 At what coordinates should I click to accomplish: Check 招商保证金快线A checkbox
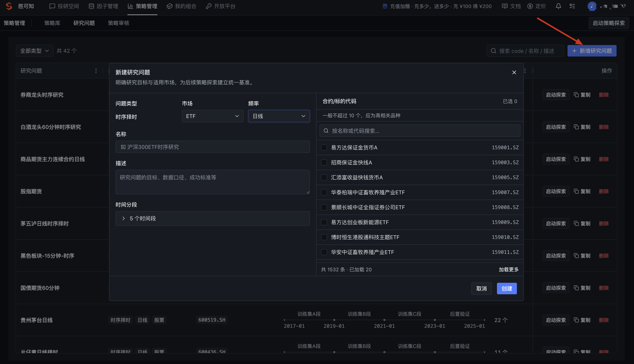click(324, 162)
